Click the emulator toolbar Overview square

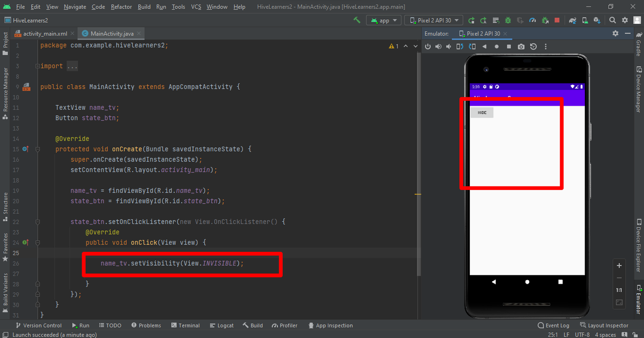click(x=509, y=46)
